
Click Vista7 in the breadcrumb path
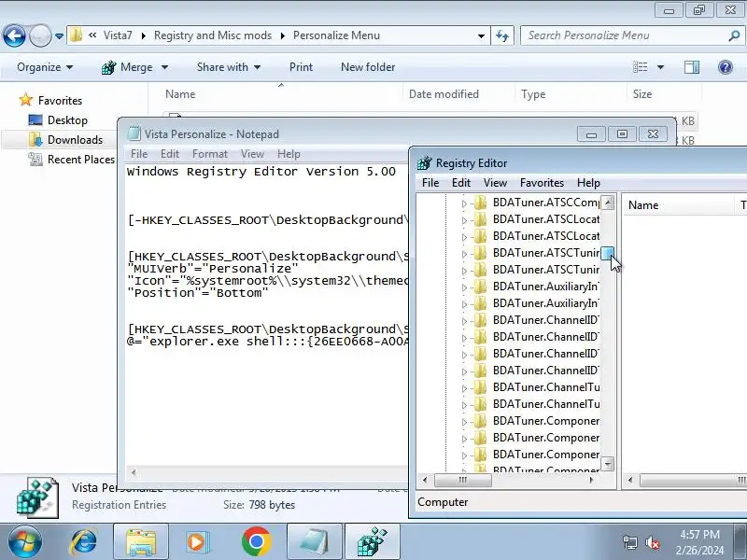coord(118,35)
